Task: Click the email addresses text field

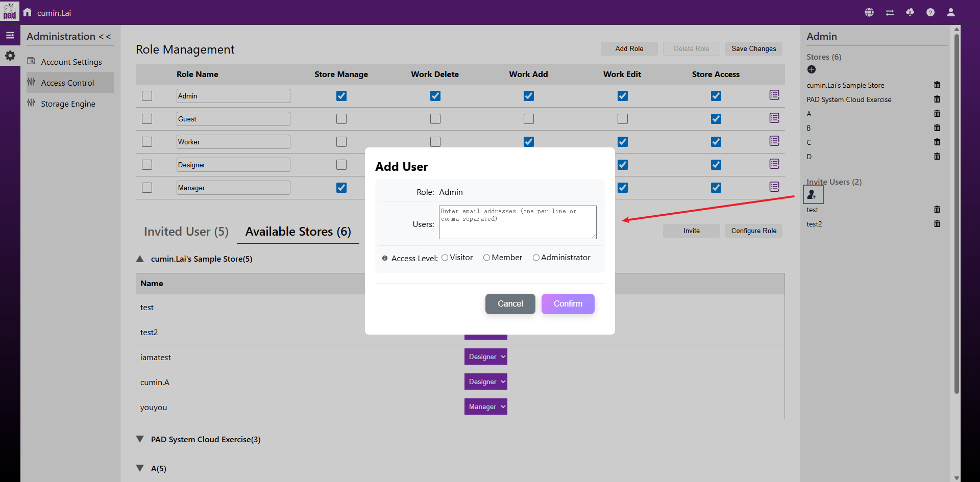Action: coord(517,222)
